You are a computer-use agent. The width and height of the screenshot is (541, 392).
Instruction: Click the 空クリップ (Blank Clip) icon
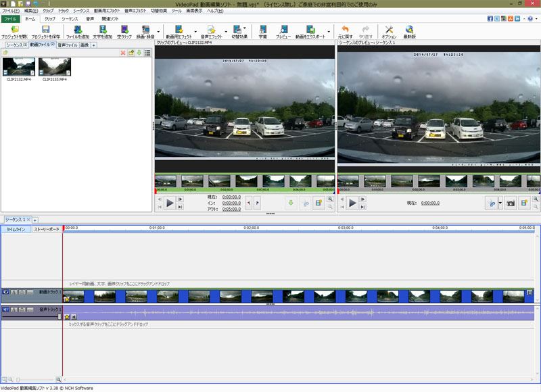tap(124, 30)
